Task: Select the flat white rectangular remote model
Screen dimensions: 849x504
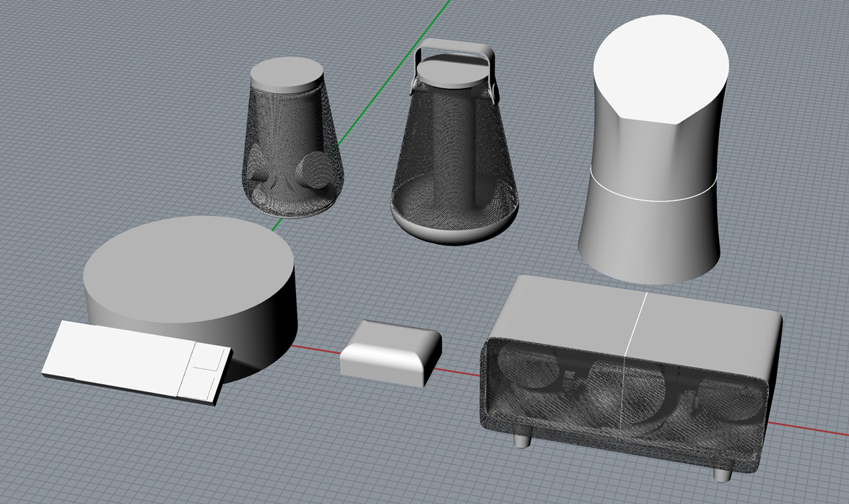Action: coord(137,362)
